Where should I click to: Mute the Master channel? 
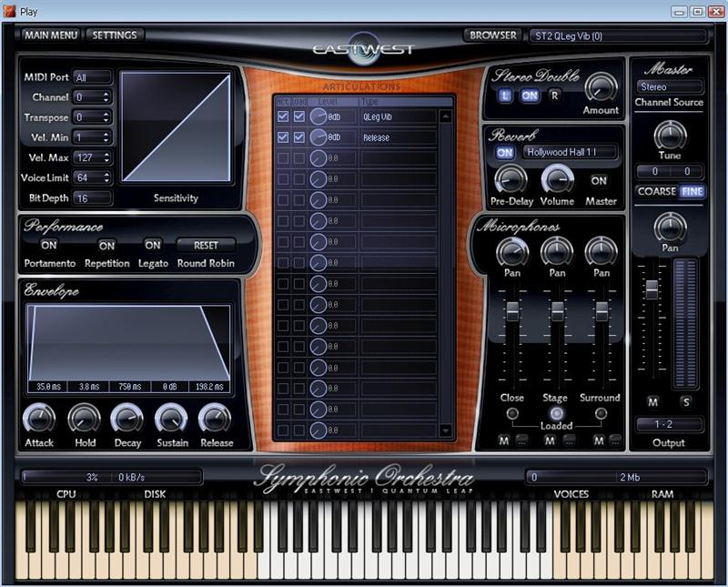pos(652,402)
